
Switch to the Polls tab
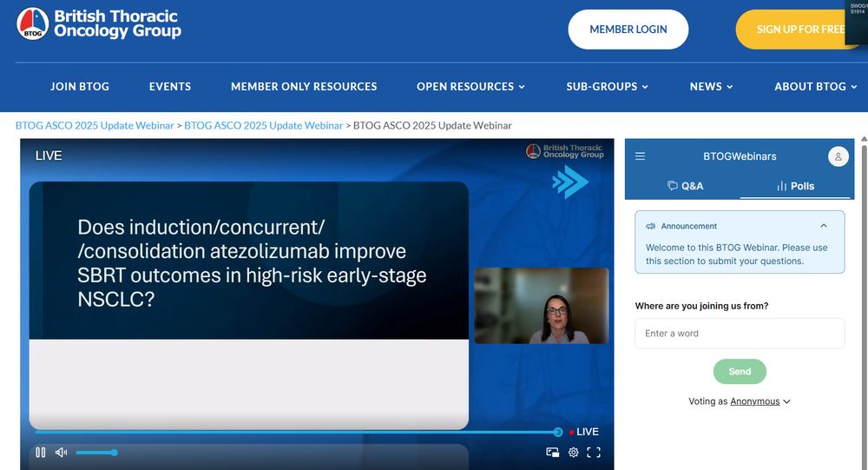795,186
